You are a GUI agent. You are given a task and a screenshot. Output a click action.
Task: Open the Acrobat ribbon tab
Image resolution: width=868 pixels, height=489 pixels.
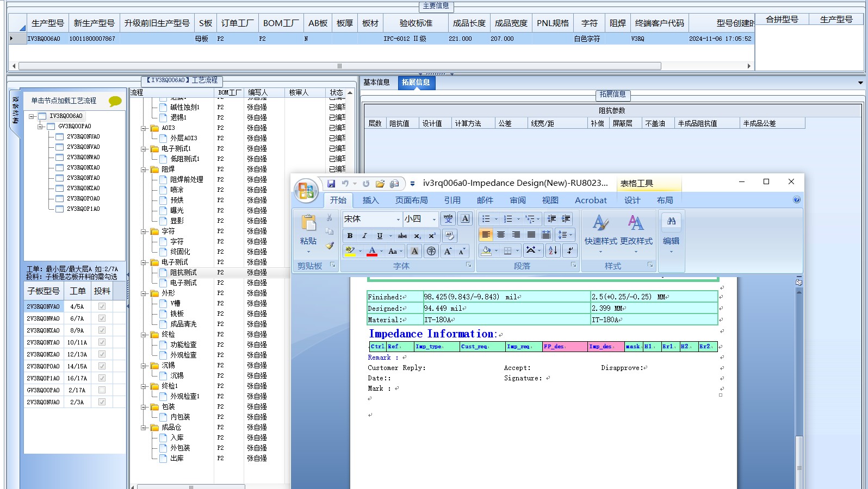coord(591,200)
